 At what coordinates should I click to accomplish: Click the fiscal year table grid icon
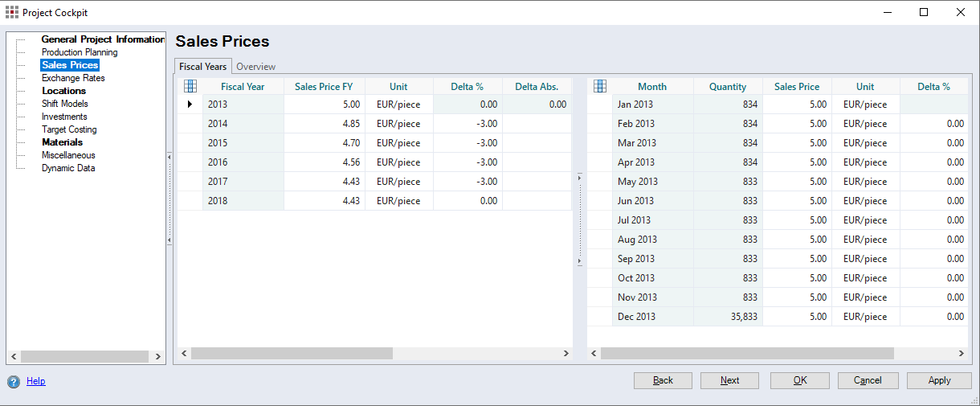pos(190,86)
